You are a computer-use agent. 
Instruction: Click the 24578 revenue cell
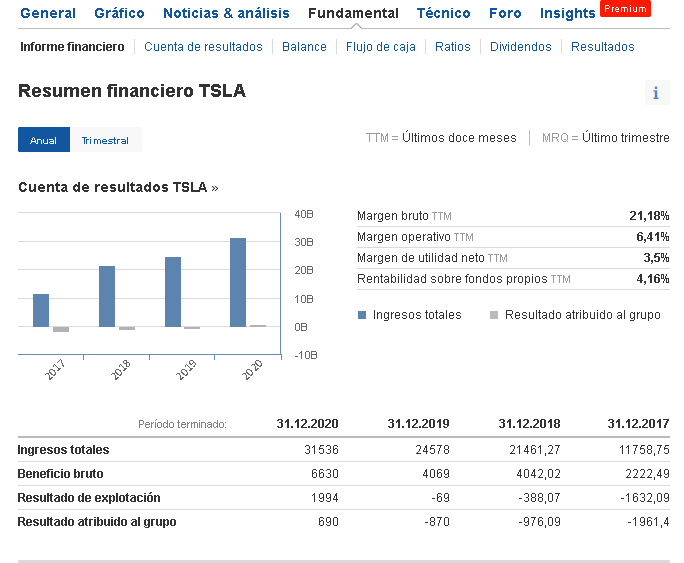(x=432, y=450)
